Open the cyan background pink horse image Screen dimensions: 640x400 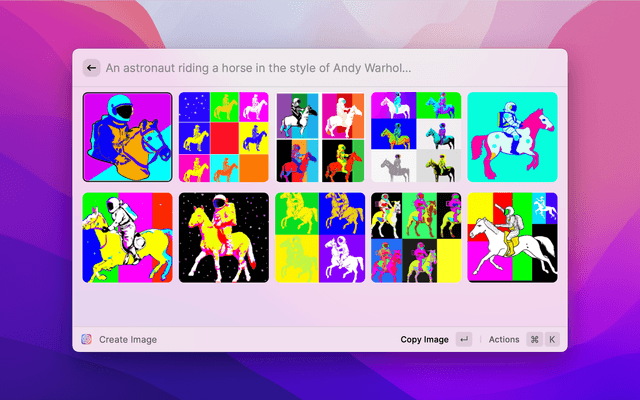512,137
